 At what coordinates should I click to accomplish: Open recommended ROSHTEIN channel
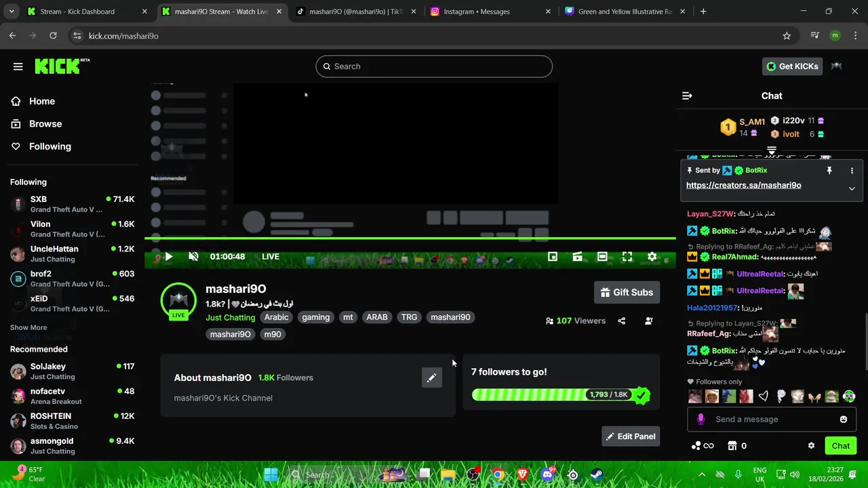[x=72, y=421]
